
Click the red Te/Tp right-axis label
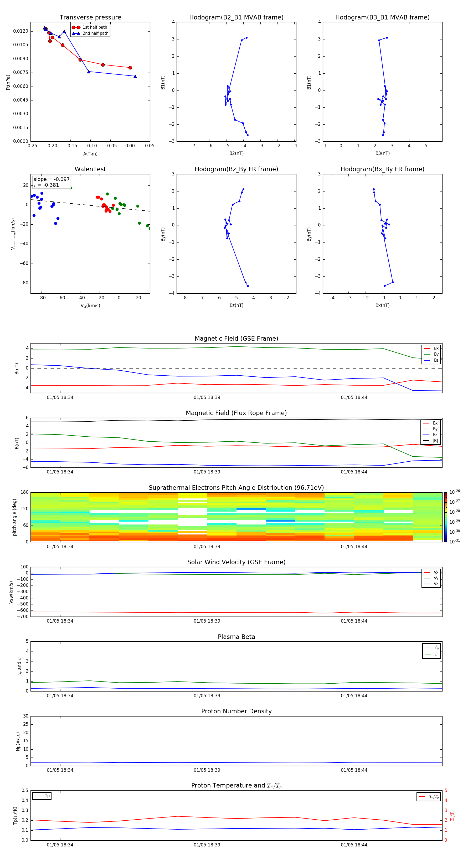click(452, 816)
